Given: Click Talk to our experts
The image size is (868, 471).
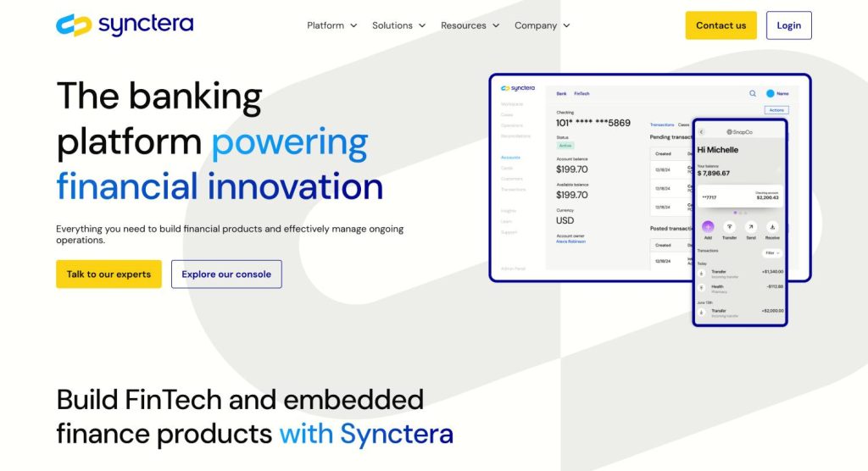Looking at the screenshot, I should tap(108, 274).
